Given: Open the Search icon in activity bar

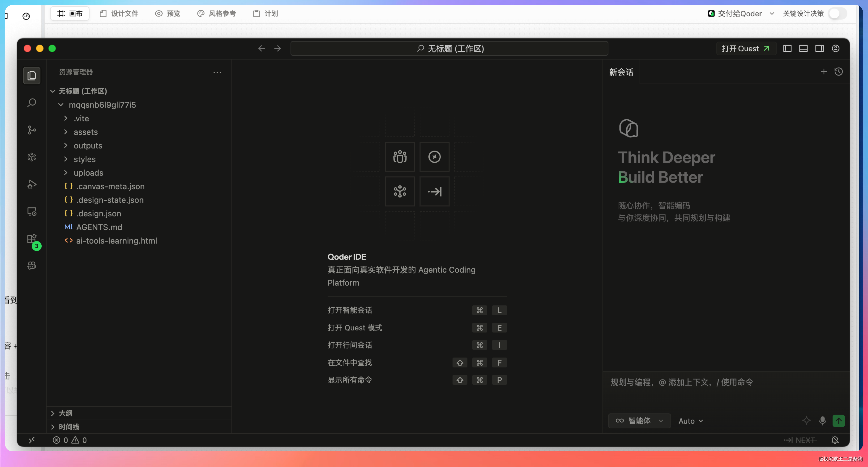Looking at the screenshot, I should [x=32, y=102].
